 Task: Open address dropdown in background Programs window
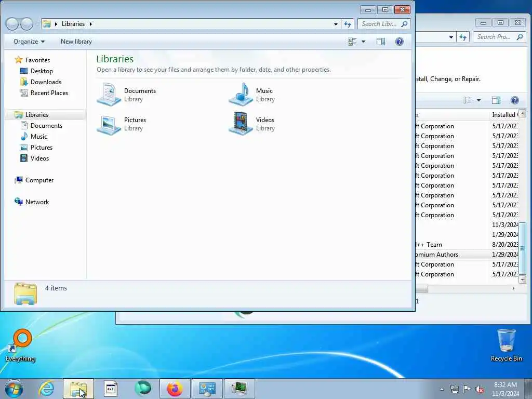(451, 37)
